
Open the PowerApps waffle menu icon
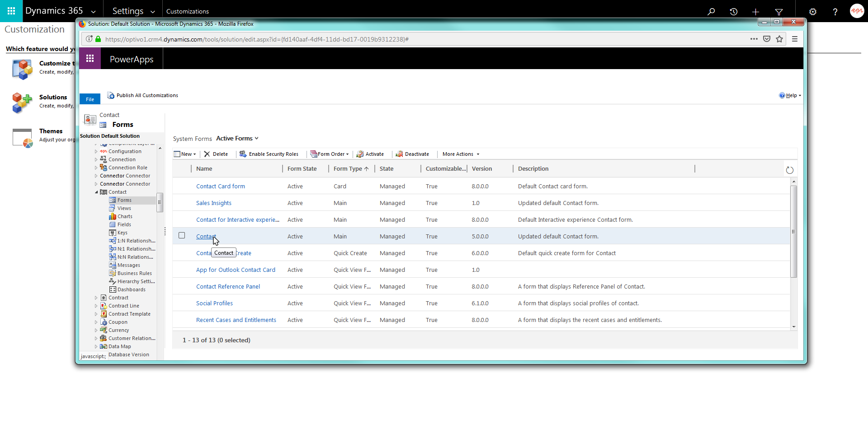point(90,58)
